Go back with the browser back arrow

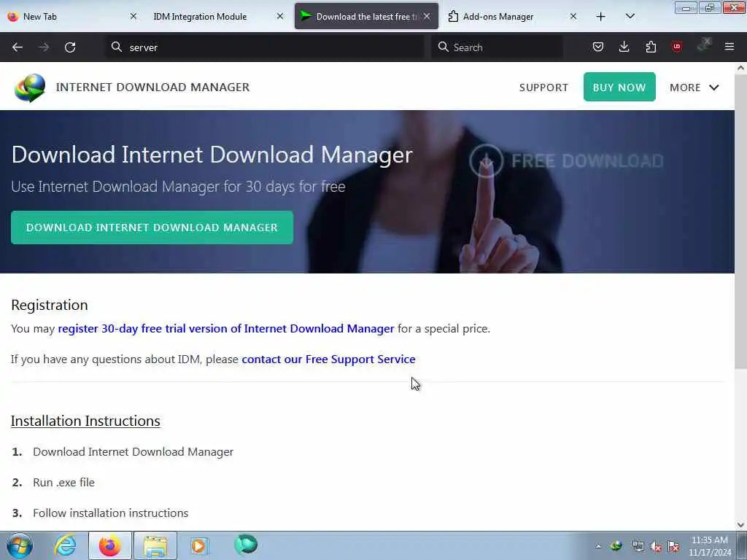[18, 47]
